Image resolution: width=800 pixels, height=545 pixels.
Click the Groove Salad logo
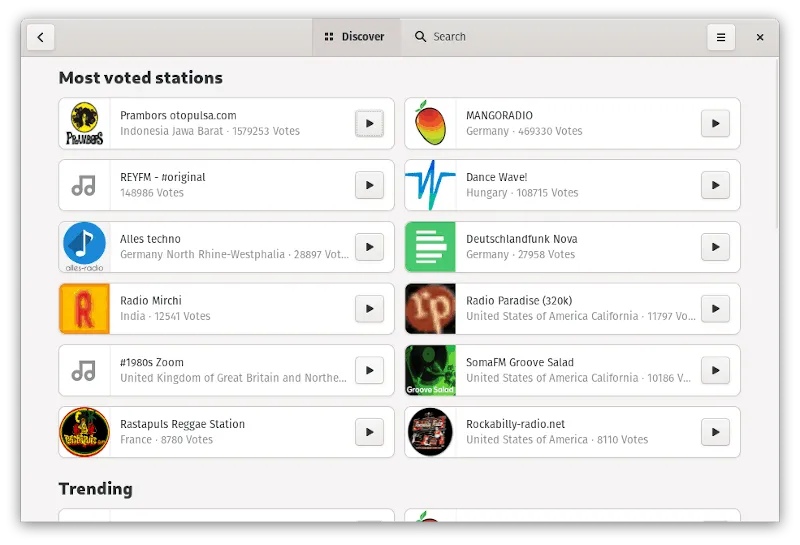pyautogui.click(x=430, y=370)
